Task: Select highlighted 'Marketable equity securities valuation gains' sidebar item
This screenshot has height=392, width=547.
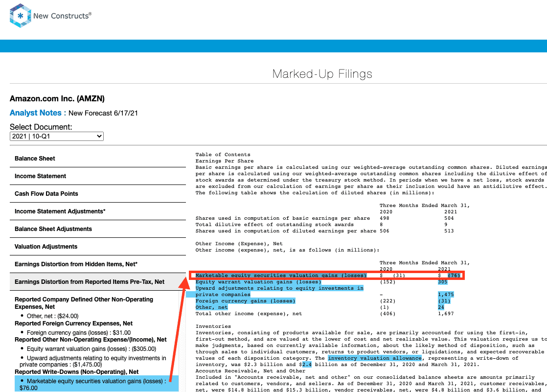Action: (x=96, y=384)
